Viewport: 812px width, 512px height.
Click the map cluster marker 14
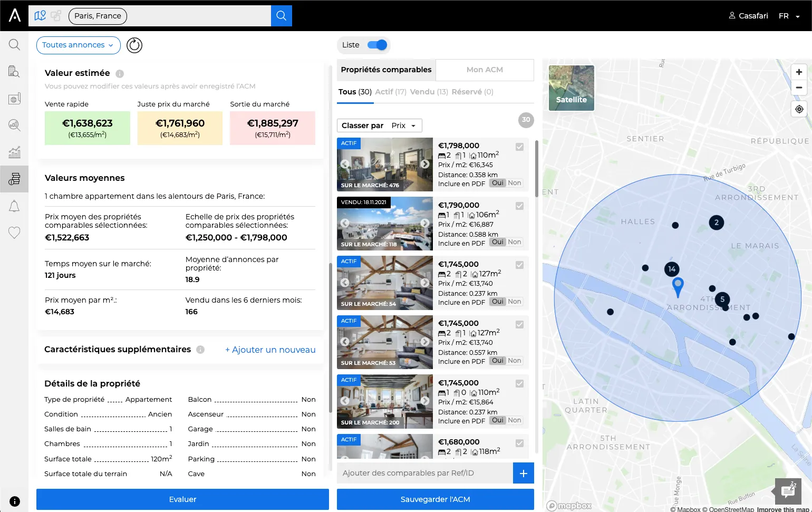pos(672,269)
